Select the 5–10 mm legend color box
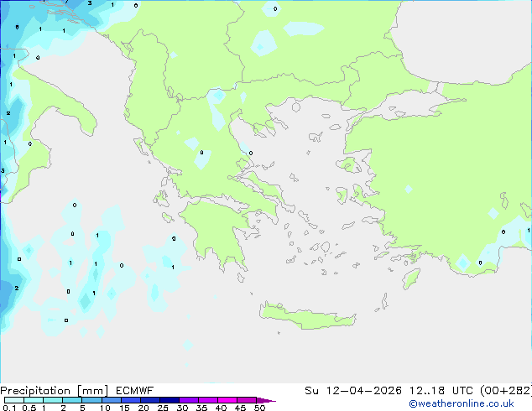The height and width of the screenshot is (411, 532). tap(91, 400)
